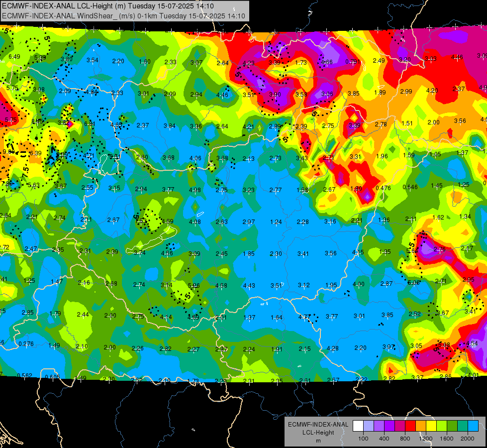Click the vivid violet legend swatch
487x448 pixels.
[x=390, y=426]
